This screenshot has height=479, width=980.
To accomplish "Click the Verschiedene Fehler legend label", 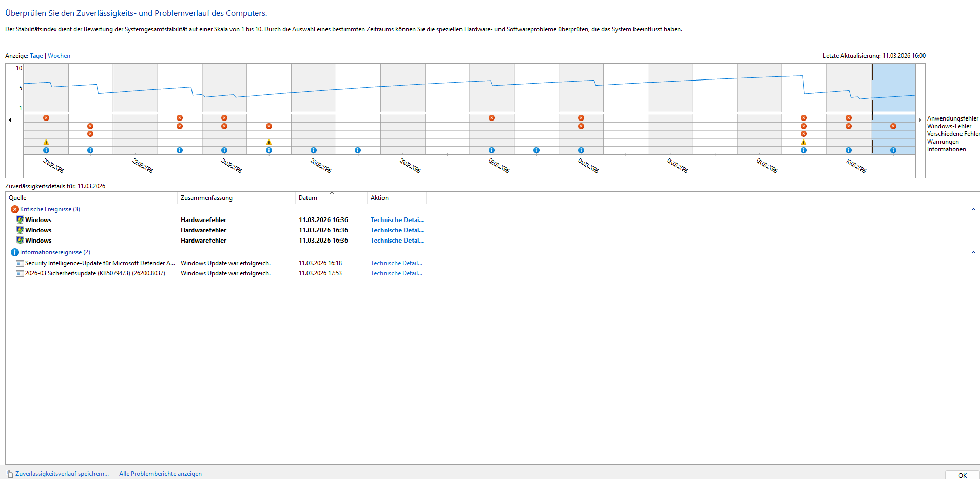I will click(953, 134).
